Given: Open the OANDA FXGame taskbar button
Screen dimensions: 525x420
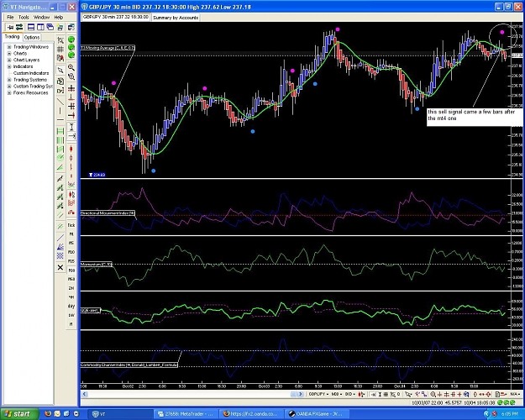Looking at the screenshot, I should tap(318, 414).
